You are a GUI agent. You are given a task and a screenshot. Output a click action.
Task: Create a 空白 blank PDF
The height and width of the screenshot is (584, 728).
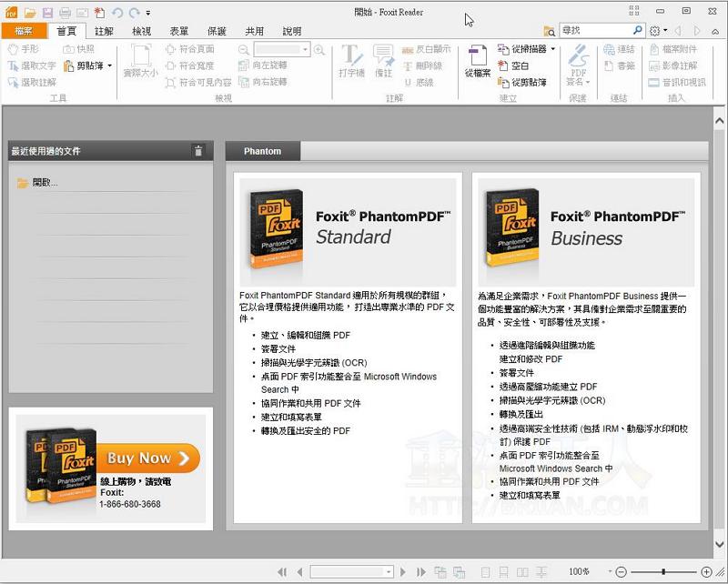pyautogui.click(x=513, y=65)
